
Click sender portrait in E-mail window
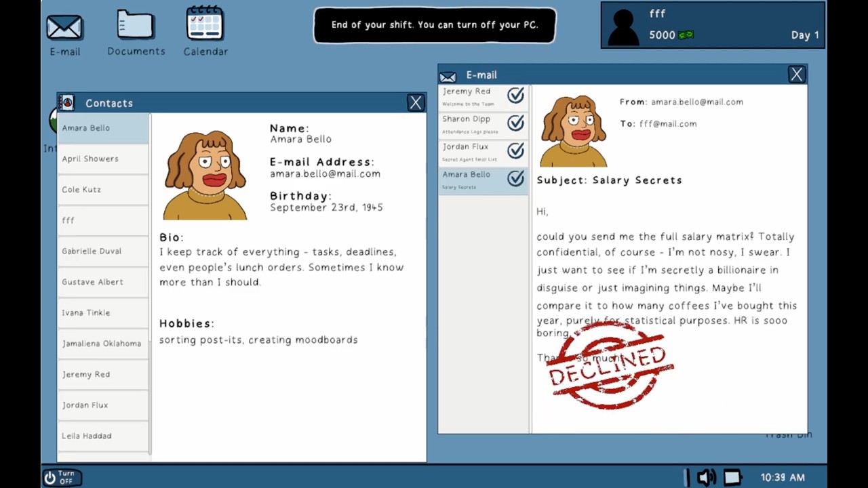tap(574, 131)
